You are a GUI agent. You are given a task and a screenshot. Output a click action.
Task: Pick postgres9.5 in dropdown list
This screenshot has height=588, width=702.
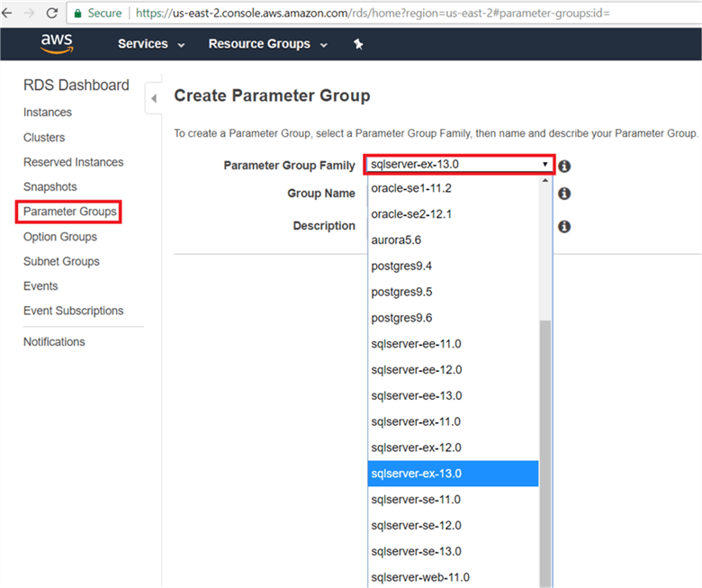coord(453,292)
